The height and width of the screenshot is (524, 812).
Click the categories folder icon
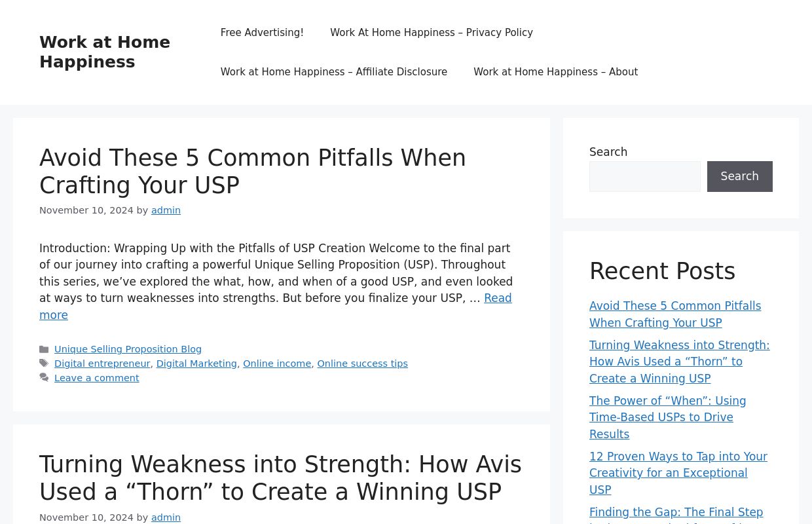point(44,350)
